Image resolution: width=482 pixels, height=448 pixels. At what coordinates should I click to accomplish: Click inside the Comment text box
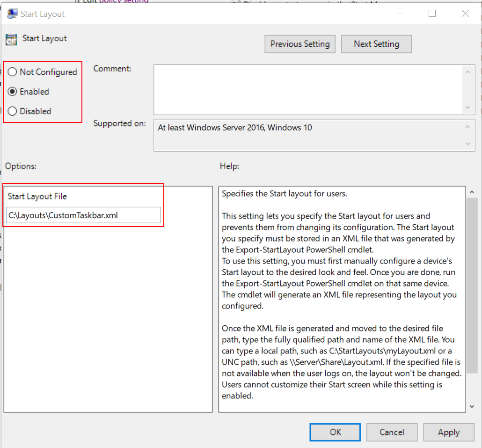coord(308,89)
